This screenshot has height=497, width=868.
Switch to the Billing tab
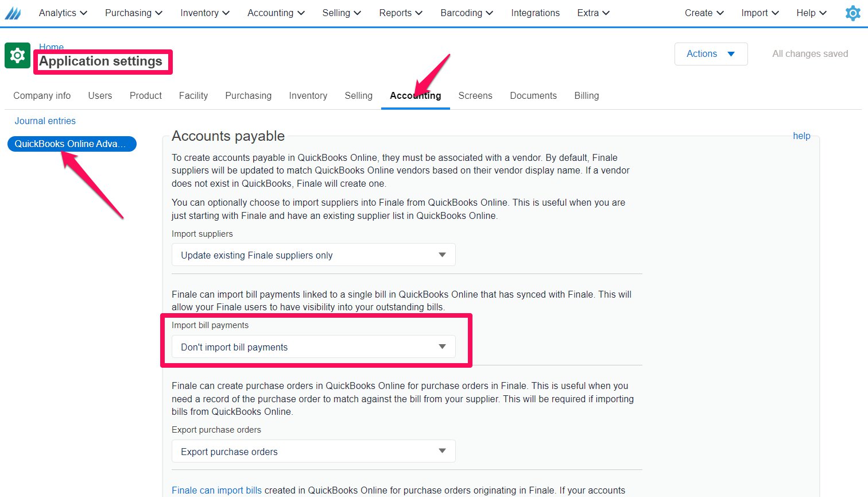586,95
